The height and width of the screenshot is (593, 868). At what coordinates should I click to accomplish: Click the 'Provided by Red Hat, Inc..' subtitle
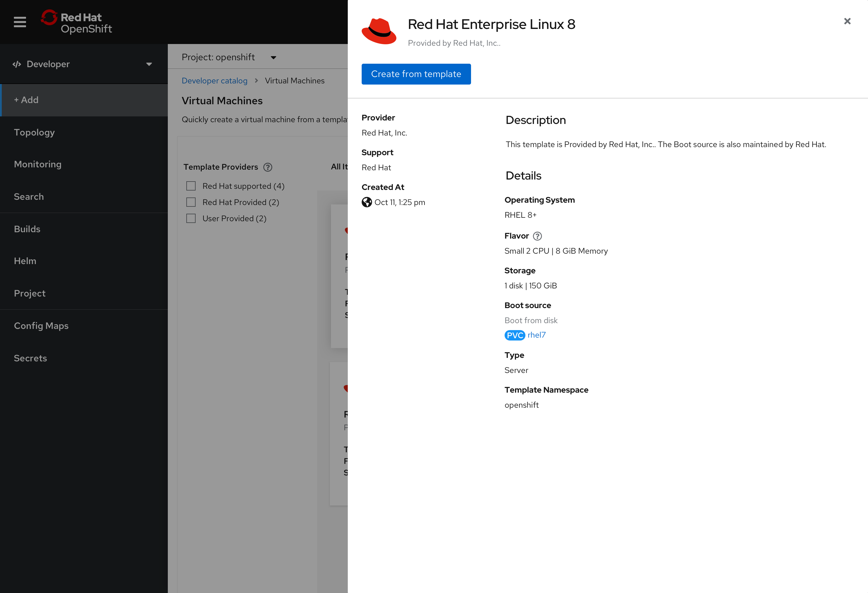point(454,43)
